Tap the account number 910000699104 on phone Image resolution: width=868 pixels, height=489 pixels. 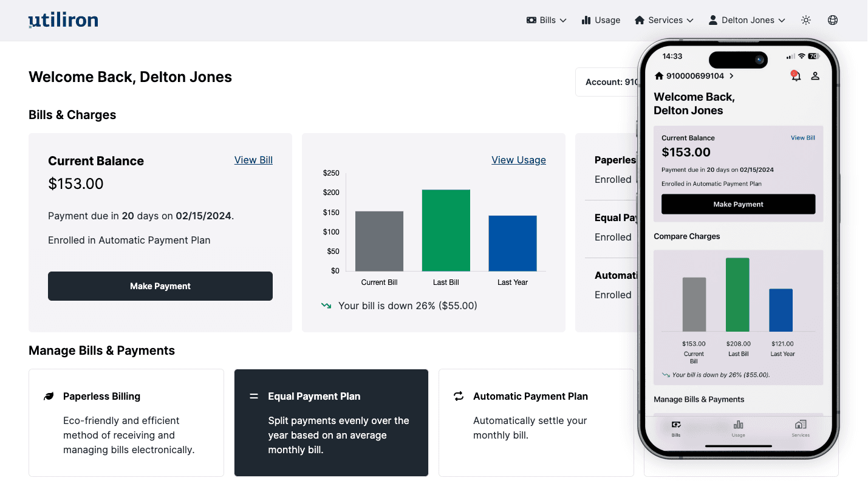(x=694, y=76)
